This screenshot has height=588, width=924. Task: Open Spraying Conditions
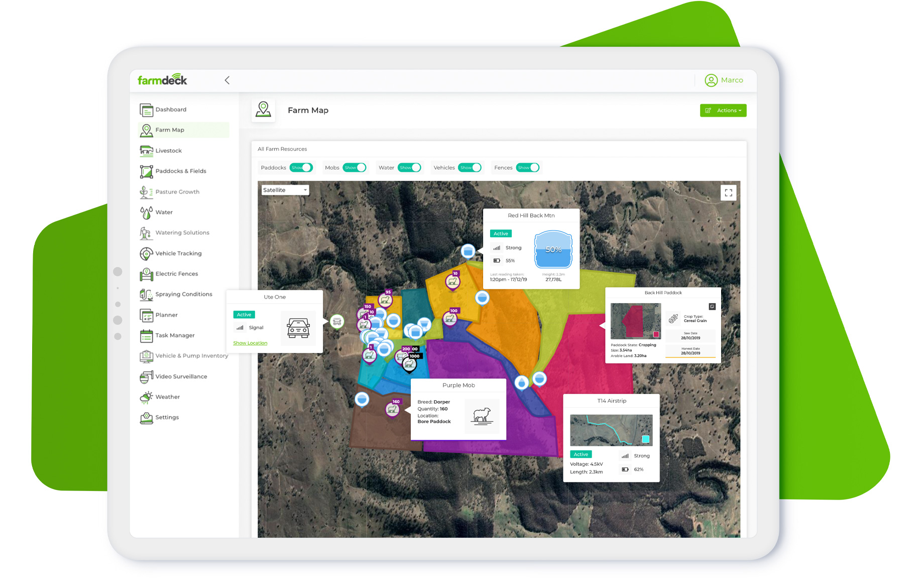[x=183, y=294]
